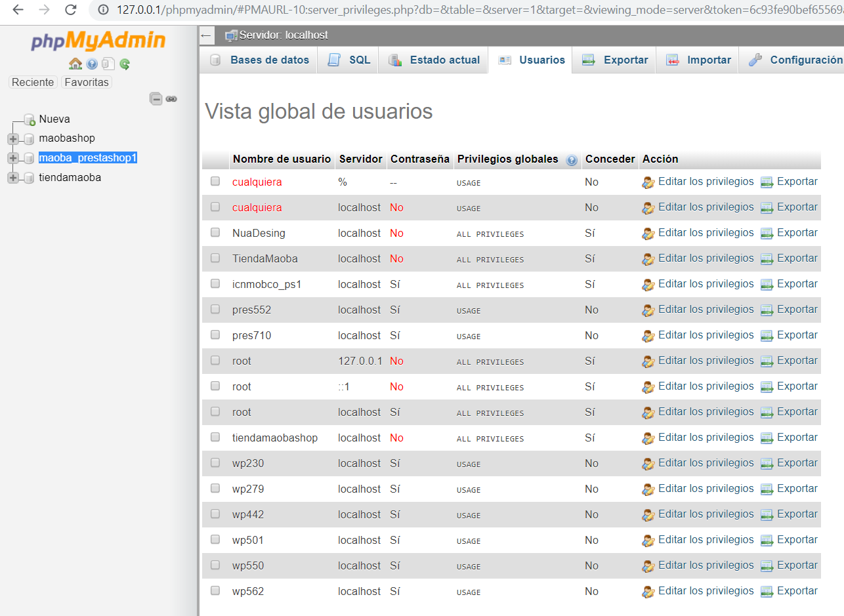Click the Nueva link to create a database
This screenshot has width=844, height=616.
tap(54, 119)
